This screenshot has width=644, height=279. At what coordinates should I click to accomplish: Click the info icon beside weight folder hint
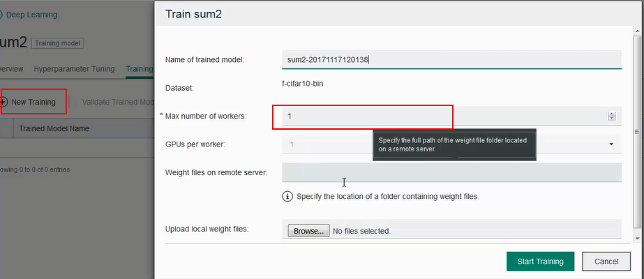pyautogui.click(x=287, y=196)
